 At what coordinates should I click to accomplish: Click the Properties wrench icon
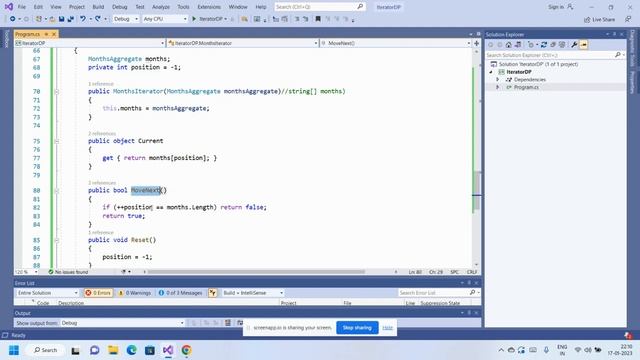574,44
